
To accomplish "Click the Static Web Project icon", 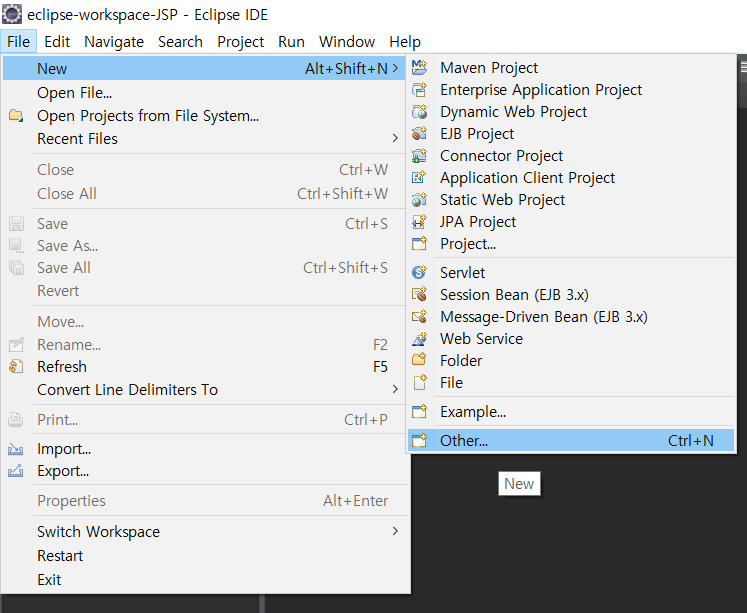I will tap(419, 199).
